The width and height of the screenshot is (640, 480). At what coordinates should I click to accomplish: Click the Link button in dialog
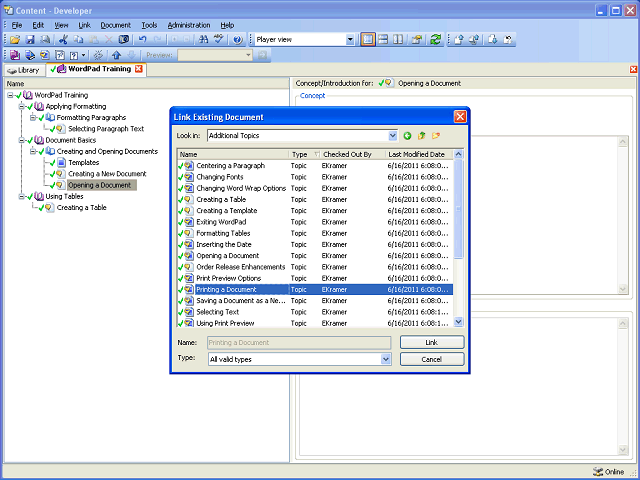(432, 342)
